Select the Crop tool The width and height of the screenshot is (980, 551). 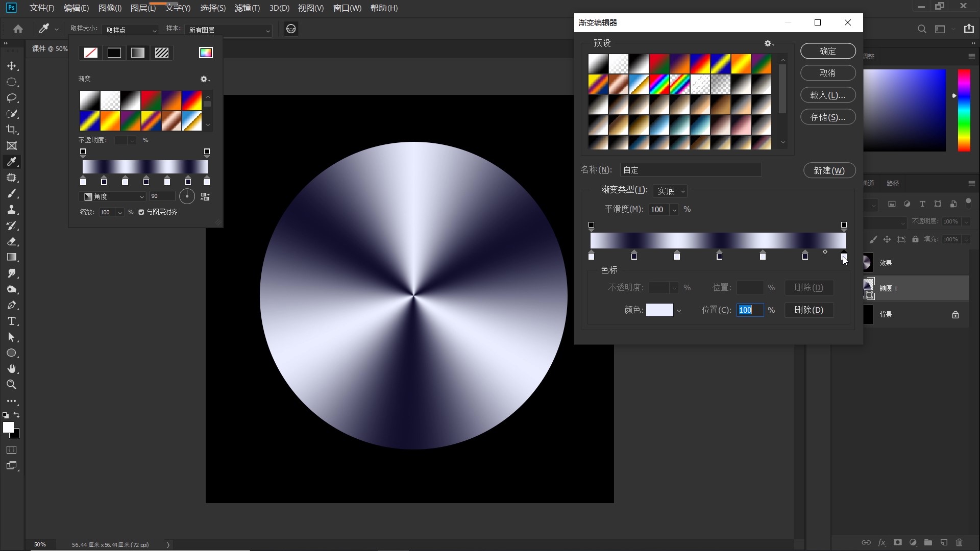click(12, 130)
